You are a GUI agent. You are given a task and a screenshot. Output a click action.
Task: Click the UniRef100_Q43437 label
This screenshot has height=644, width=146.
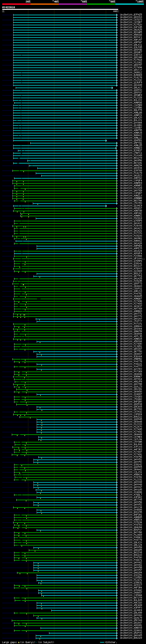(131, 306)
